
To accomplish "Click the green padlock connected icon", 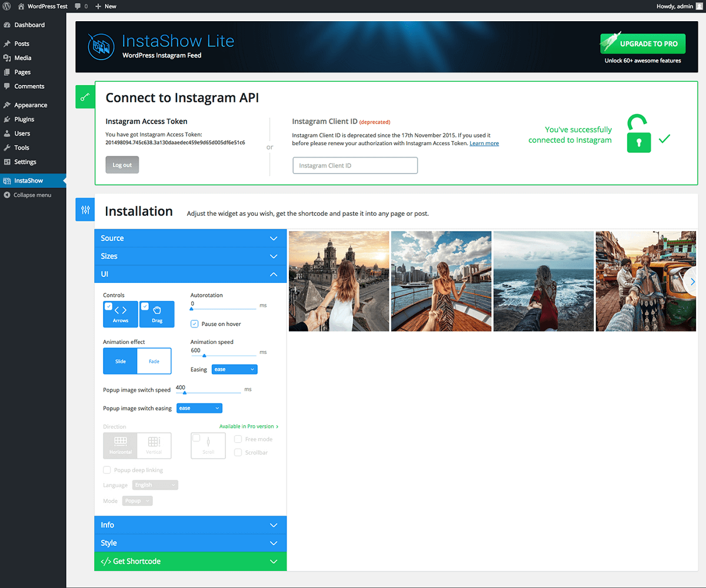I will point(638,133).
